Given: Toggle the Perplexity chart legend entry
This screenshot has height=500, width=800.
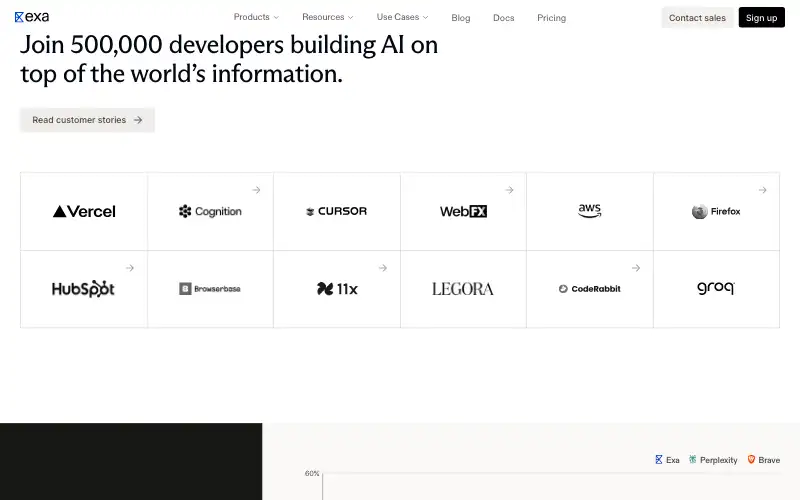Looking at the screenshot, I should pyautogui.click(x=713, y=460).
